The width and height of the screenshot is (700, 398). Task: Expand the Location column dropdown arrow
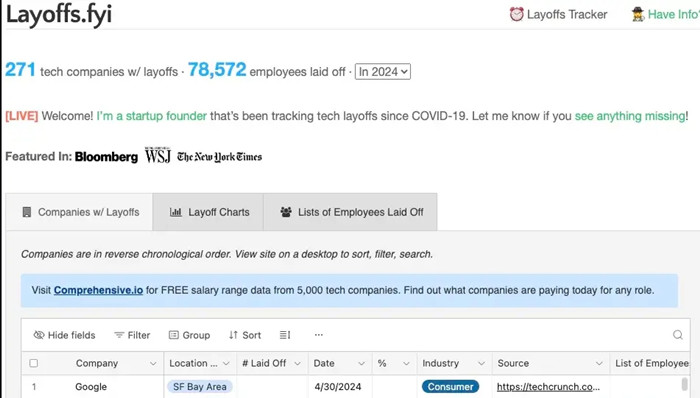(226, 364)
